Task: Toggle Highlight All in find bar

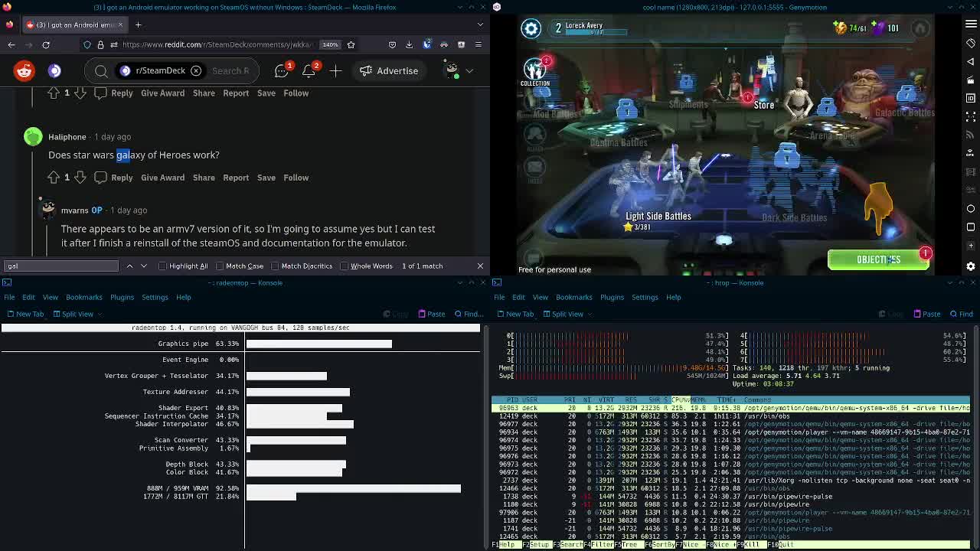Action: click(x=183, y=266)
